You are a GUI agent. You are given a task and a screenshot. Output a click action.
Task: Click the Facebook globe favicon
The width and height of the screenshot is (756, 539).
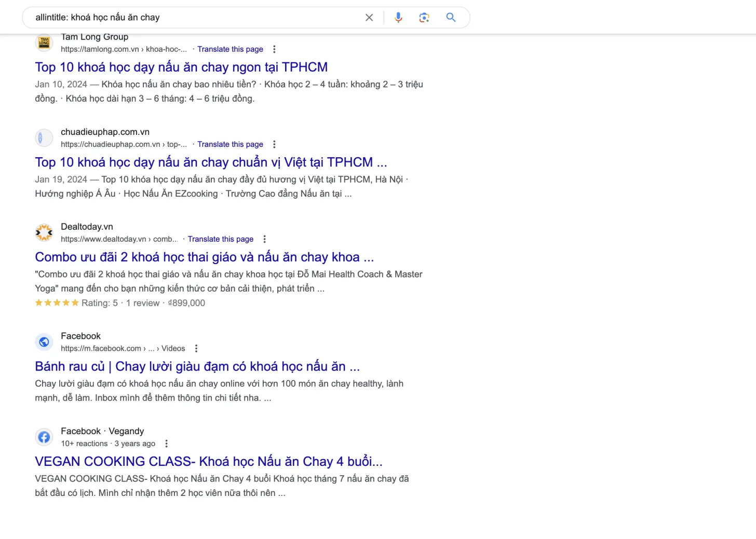coord(44,342)
